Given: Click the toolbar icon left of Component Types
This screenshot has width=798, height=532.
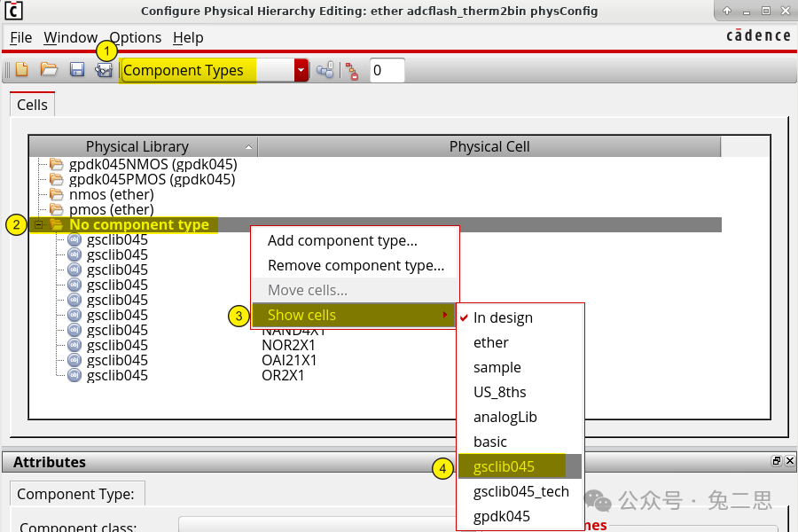Looking at the screenshot, I should click(104, 70).
